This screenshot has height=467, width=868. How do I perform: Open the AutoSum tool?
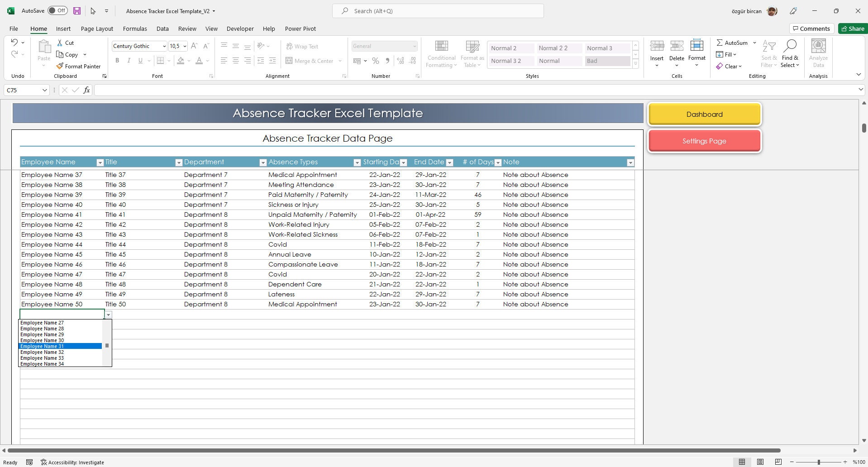click(732, 43)
